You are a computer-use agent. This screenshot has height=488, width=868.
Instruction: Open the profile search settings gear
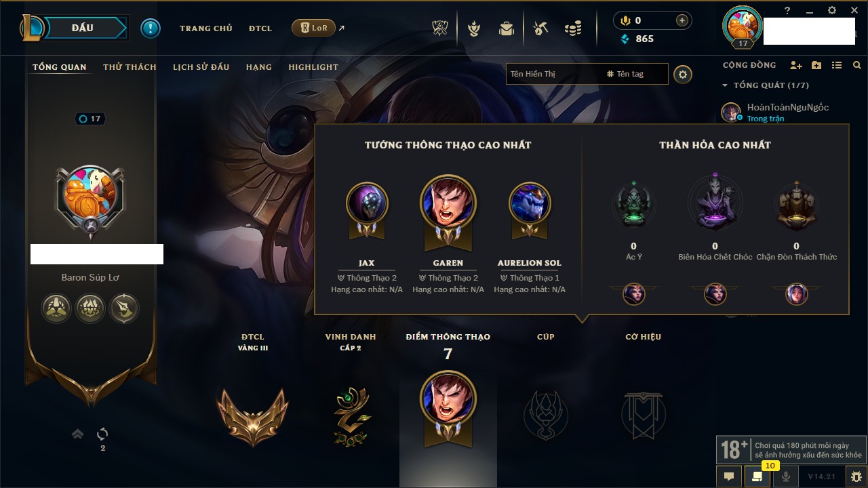tap(683, 74)
